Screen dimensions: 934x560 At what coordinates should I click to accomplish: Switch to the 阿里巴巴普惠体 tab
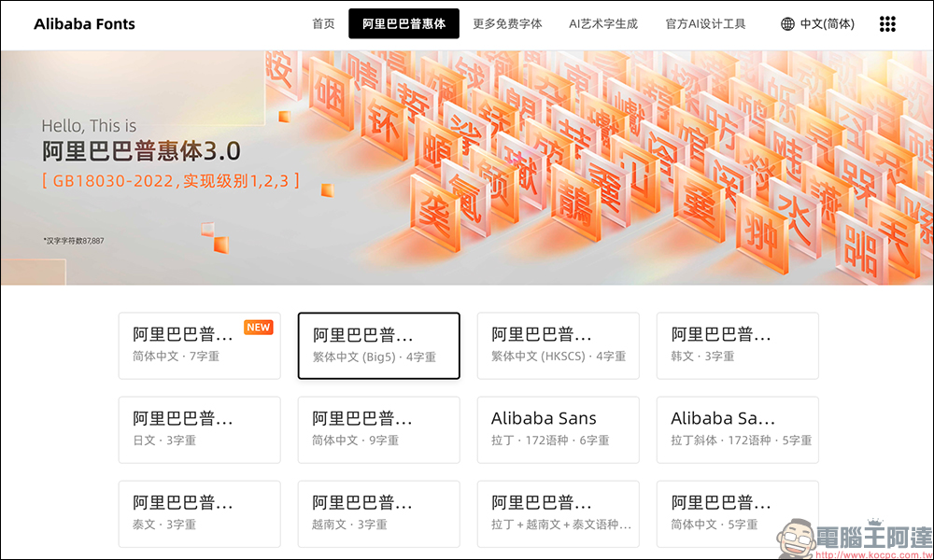tap(403, 23)
